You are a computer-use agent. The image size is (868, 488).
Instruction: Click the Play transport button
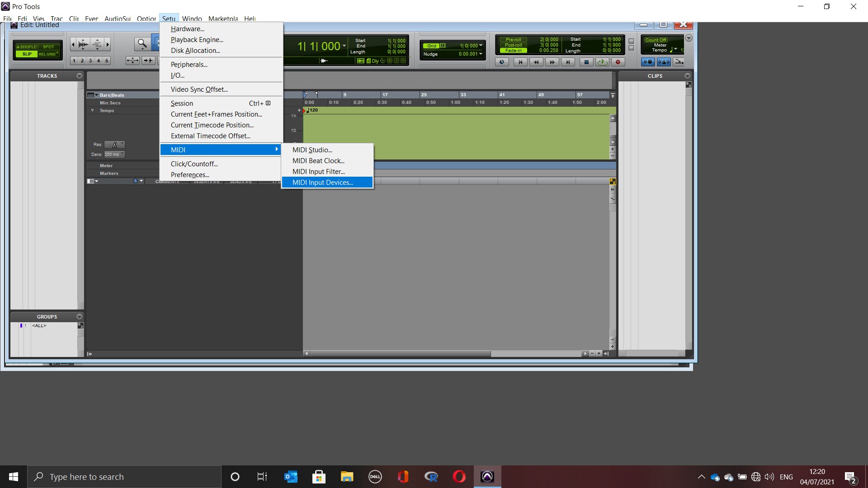tap(602, 62)
